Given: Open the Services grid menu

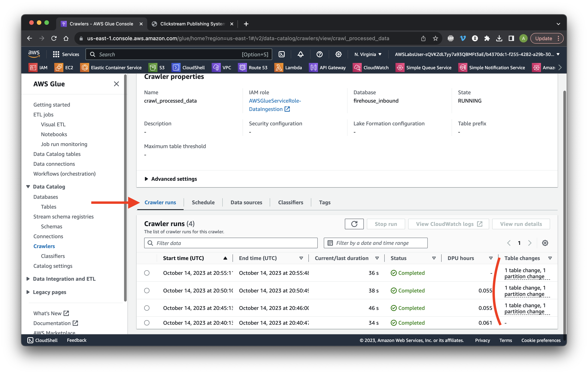Looking at the screenshot, I should [x=66, y=54].
